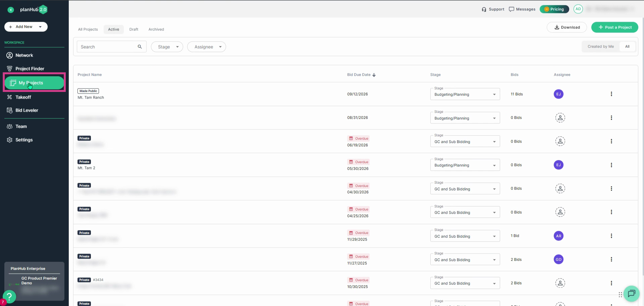Open stage dropdown for 06/19/2026 project
Viewport: 644px width, 306px height.
click(x=465, y=142)
